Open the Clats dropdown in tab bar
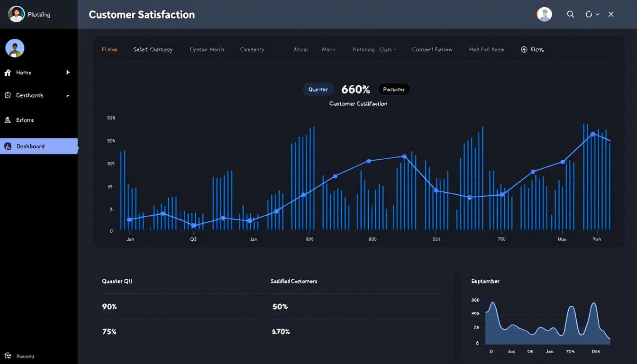This screenshot has height=364, width=637. 387,49
